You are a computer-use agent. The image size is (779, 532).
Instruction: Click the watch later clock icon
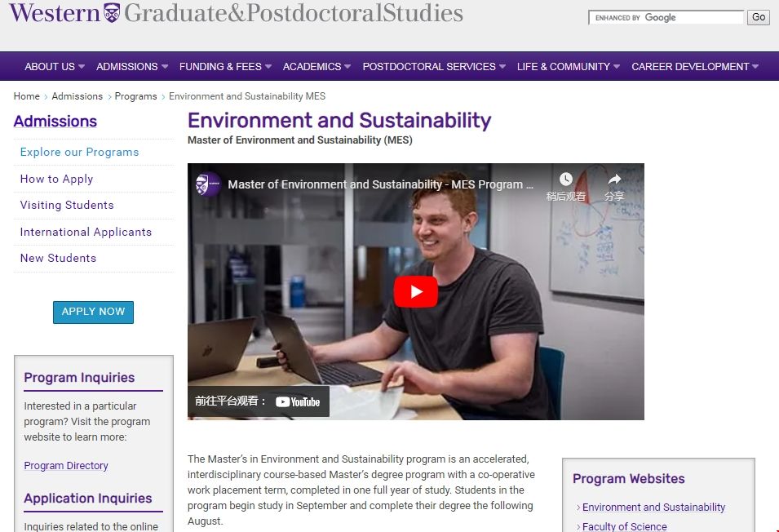coord(565,180)
